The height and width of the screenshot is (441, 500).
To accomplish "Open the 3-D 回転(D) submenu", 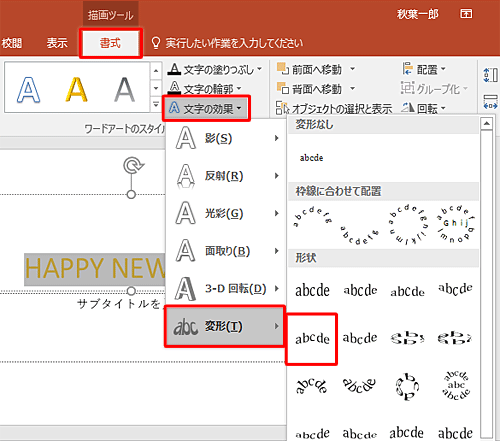I will 226,288.
